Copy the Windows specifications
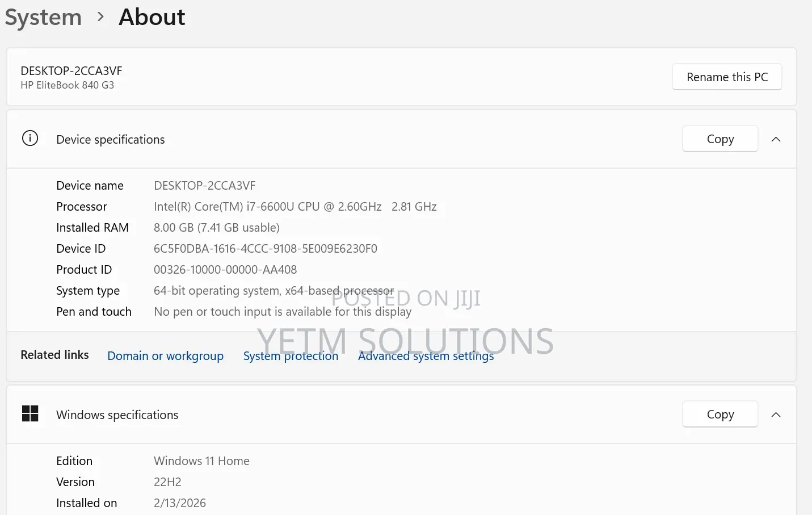Image resolution: width=812 pixels, height=515 pixels. [720, 414]
